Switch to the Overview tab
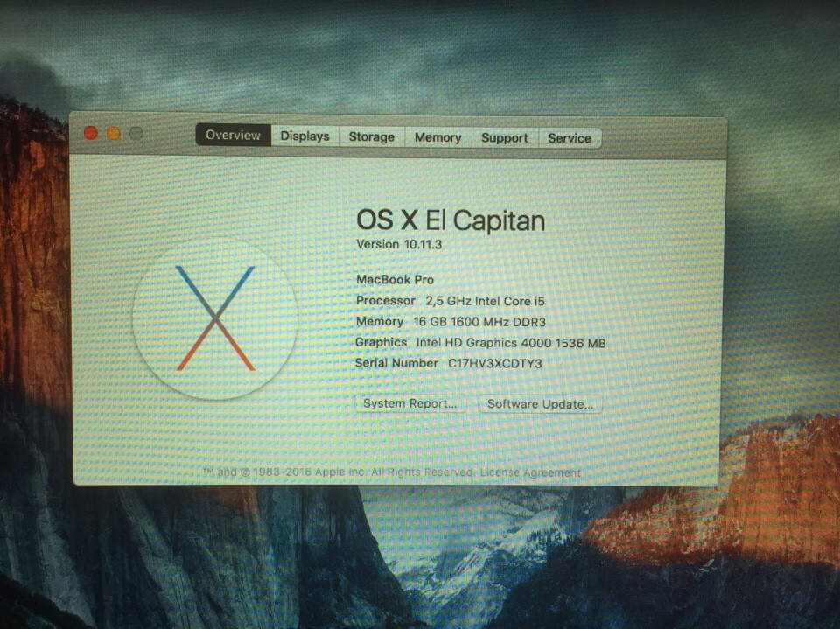Viewport: 840px width, 629px height. pos(233,135)
